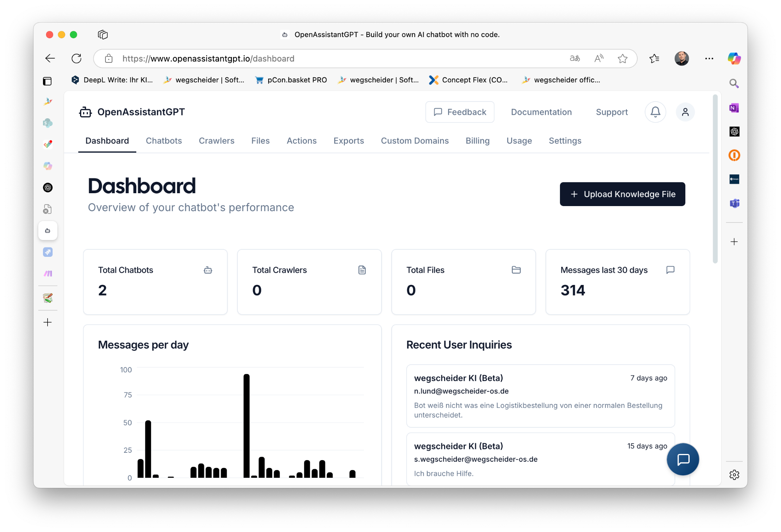Screen dimensions: 781x532
Task: Open the Documentation link
Action: [541, 112]
